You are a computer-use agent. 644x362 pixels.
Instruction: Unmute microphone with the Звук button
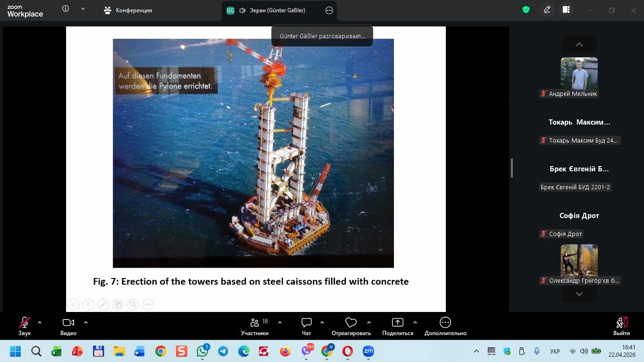25,326
